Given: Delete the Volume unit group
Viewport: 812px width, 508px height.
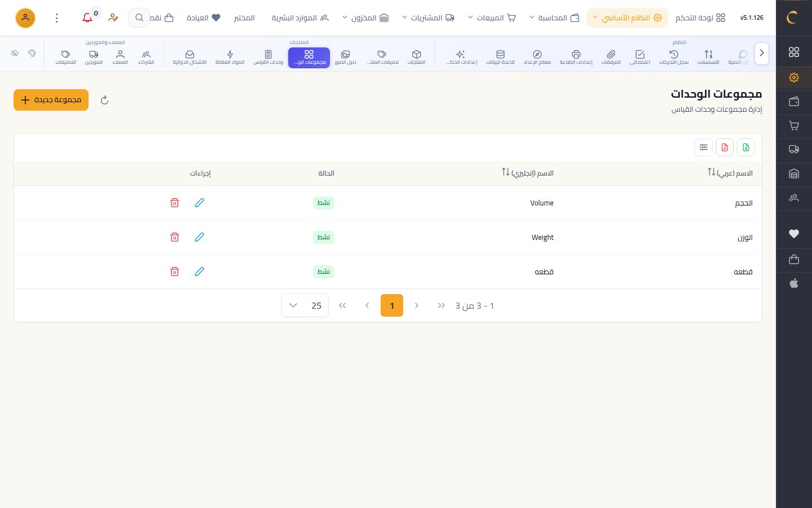Looking at the screenshot, I should click(175, 203).
